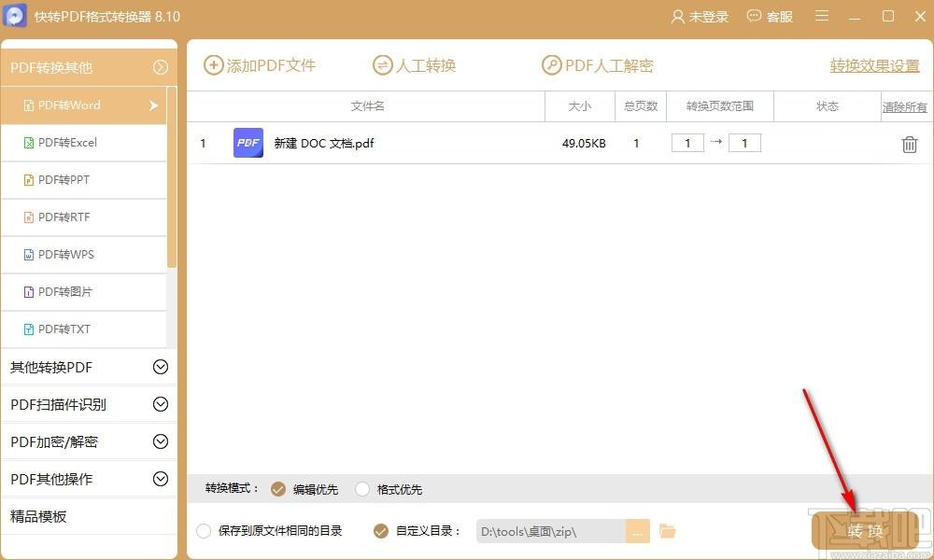Expand the PDF加密/解密 section
Screen dimensions: 934x560
point(161,441)
